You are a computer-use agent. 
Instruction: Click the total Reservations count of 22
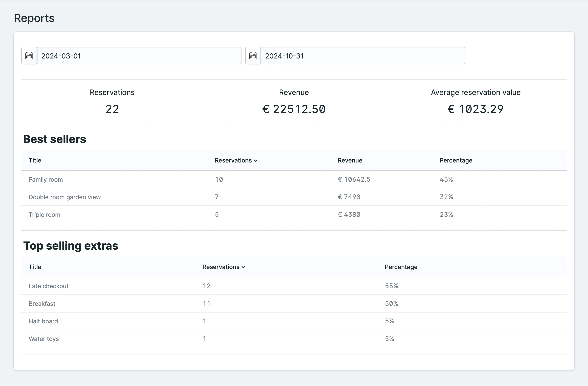tap(112, 109)
